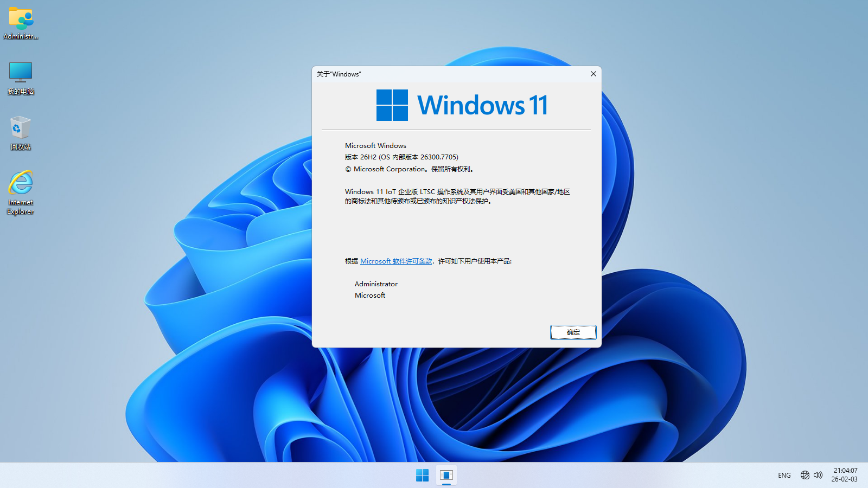868x488 pixels.
Task: Click the Microsoft Corporation copyright line
Action: [x=410, y=169]
